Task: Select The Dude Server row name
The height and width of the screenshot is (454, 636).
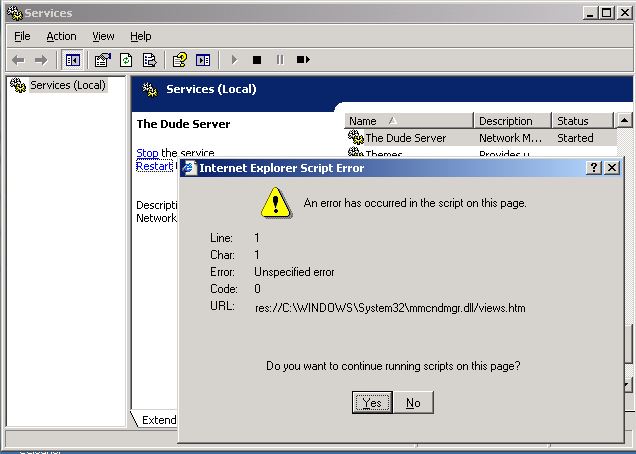Action: click(406, 138)
